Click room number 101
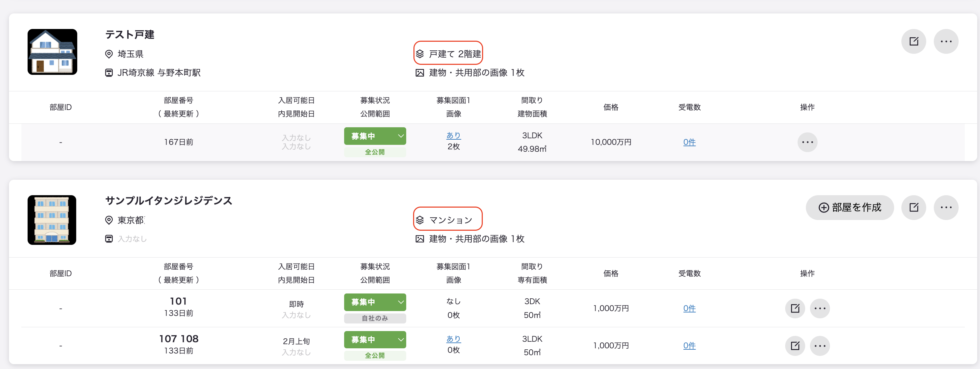Image resolution: width=980 pixels, height=369 pixels. click(178, 301)
